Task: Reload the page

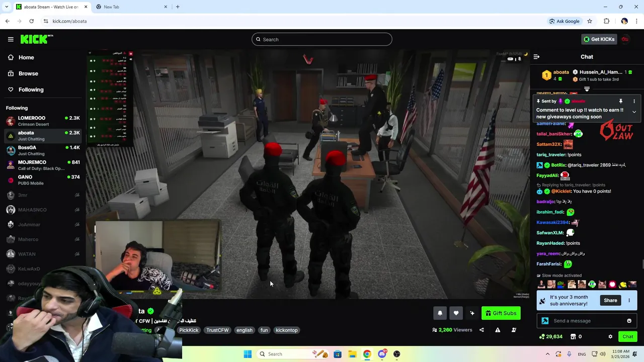Action: coord(31,21)
